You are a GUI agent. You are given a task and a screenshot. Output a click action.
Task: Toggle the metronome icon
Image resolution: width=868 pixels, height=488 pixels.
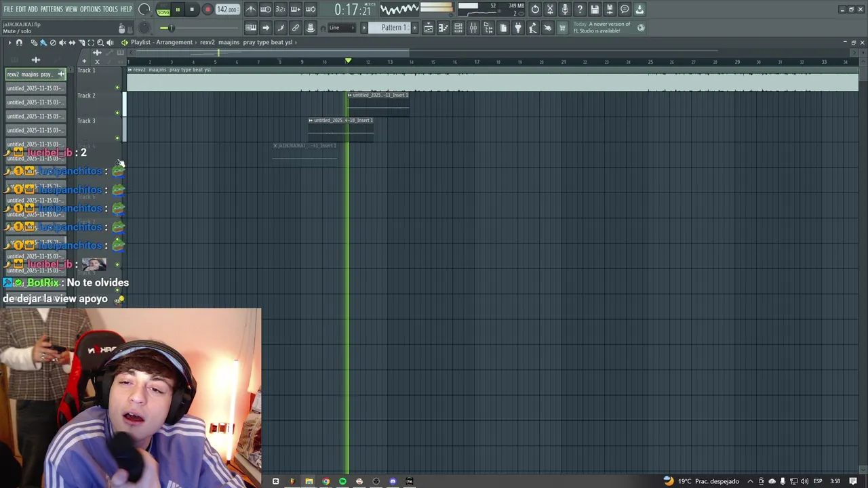click(x=251, y=9)
